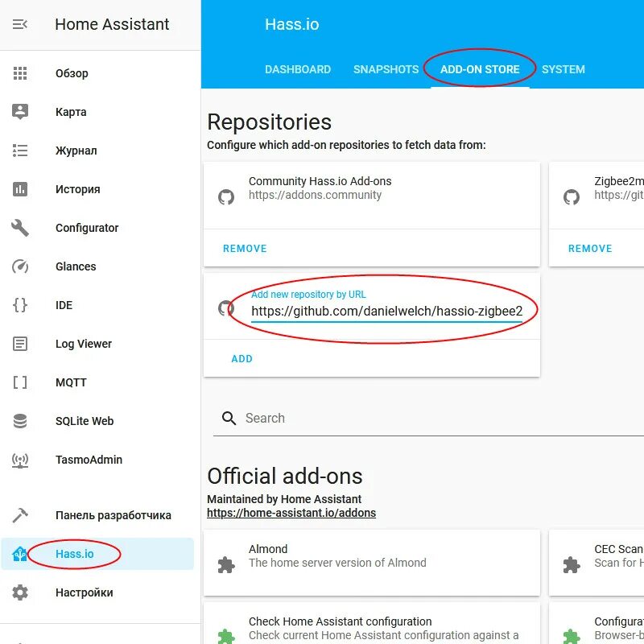Open Карта map icon in sidebar

pos(19,112)
